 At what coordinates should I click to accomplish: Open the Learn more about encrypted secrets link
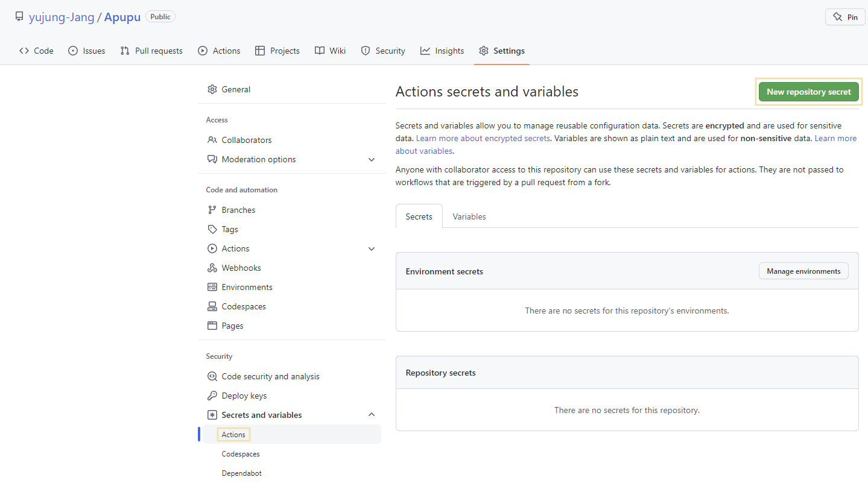click(x=483, y=138)
